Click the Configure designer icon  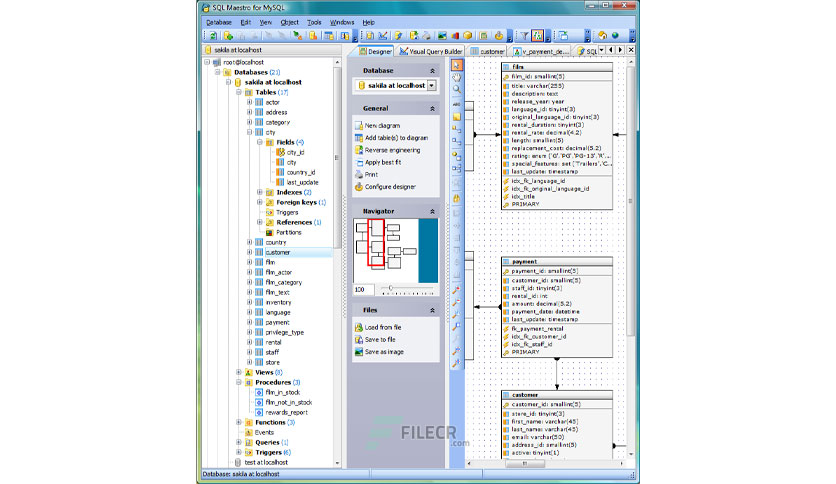[x=359, y=187]
